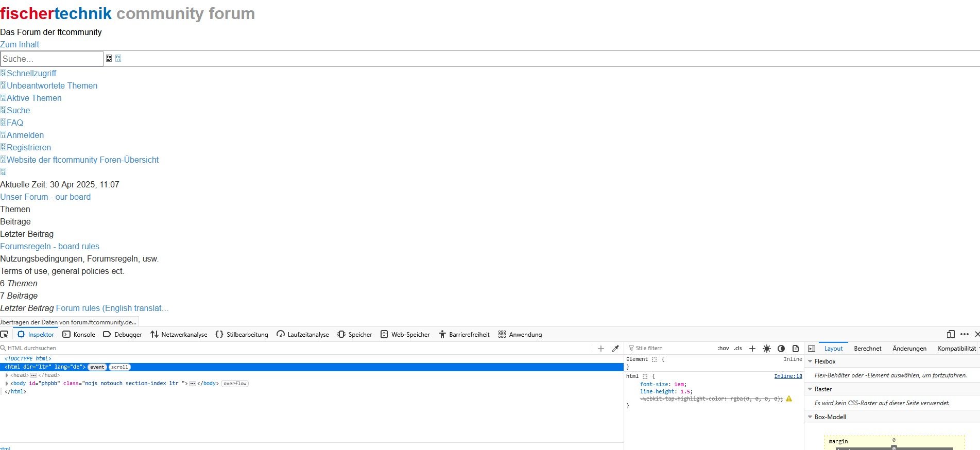
Task: Click the Registrieren link
Action: [29, 147]
